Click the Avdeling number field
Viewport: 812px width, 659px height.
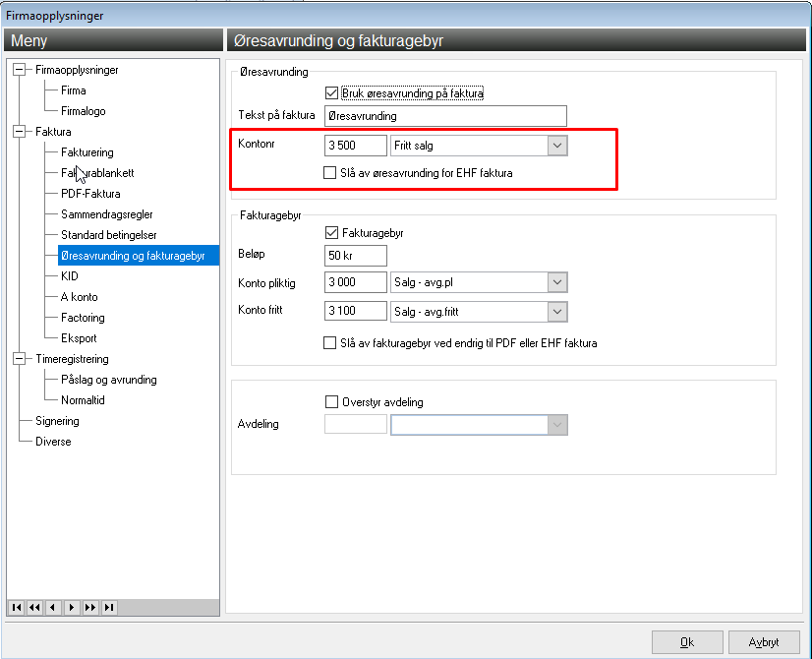point(355,424)
